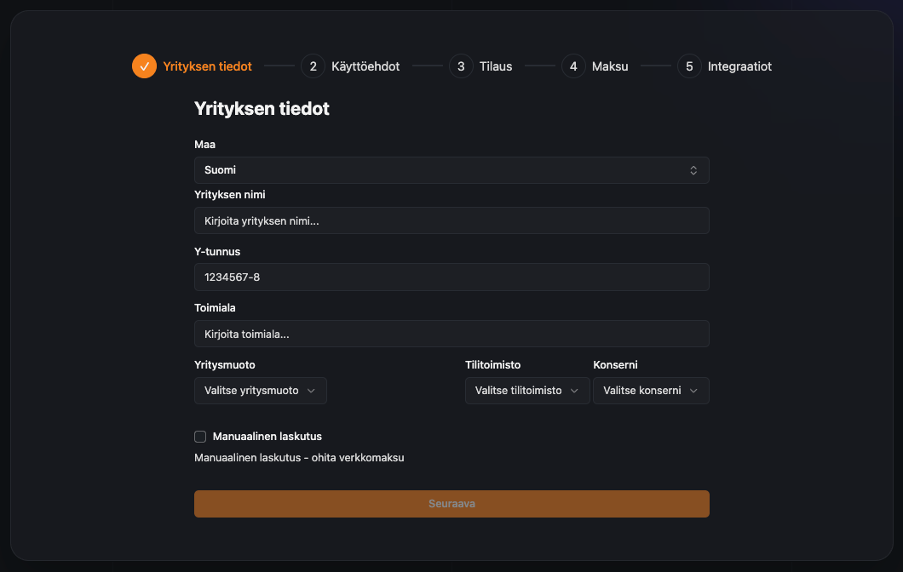Click the step 2 circle icon
The image size is (904, 572).
click(x=313, y=66)
